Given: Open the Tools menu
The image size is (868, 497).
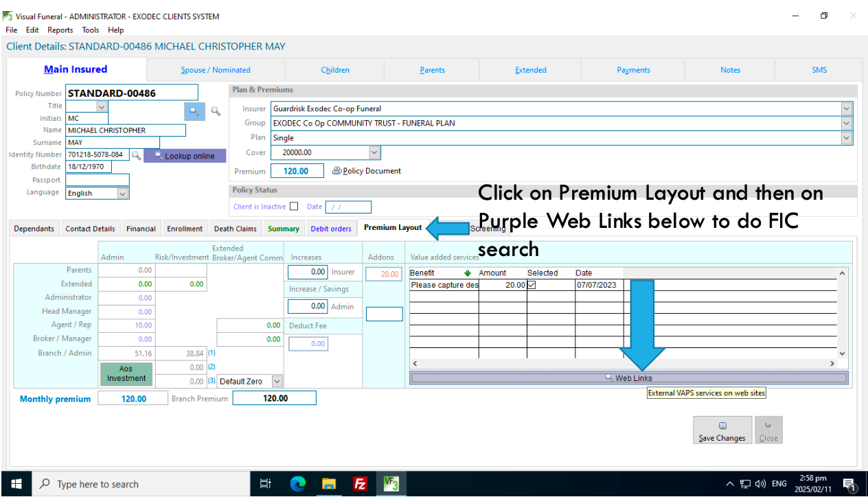Looking at the screenshot, I should point(91,30).
